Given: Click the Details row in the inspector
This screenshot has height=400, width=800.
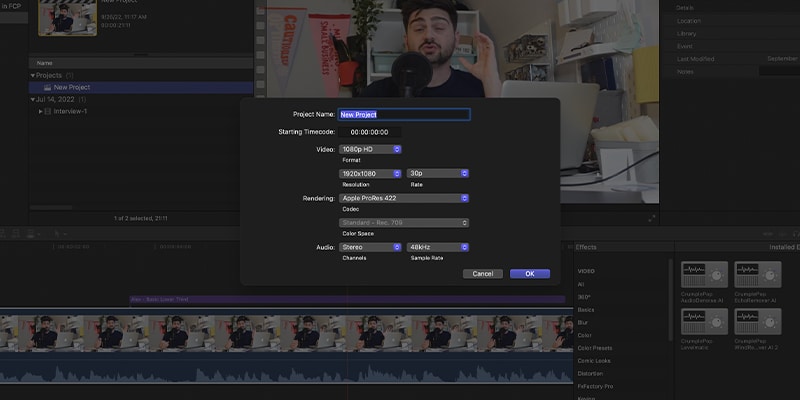Looking at the screenshot, I should click(x=730, y=8).
